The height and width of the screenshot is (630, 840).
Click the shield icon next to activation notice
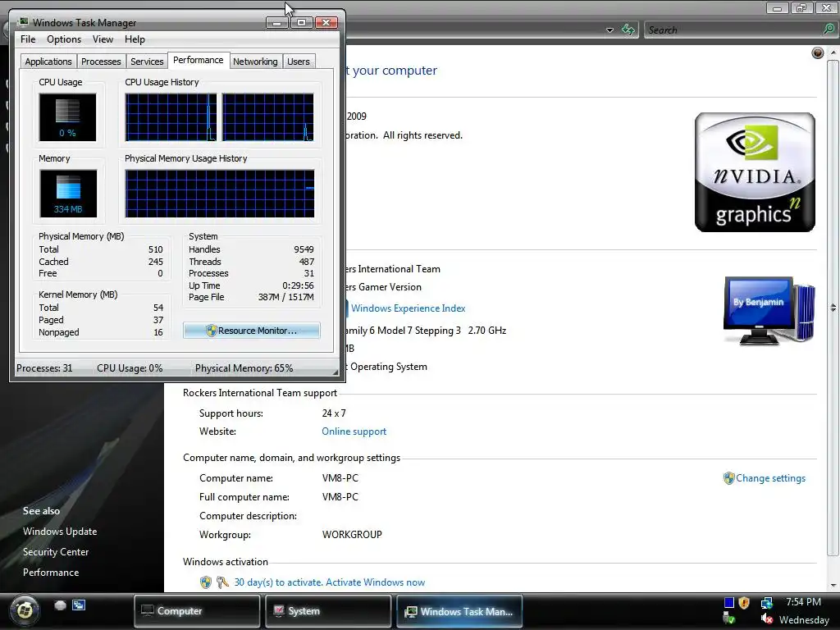pos(206,582)
